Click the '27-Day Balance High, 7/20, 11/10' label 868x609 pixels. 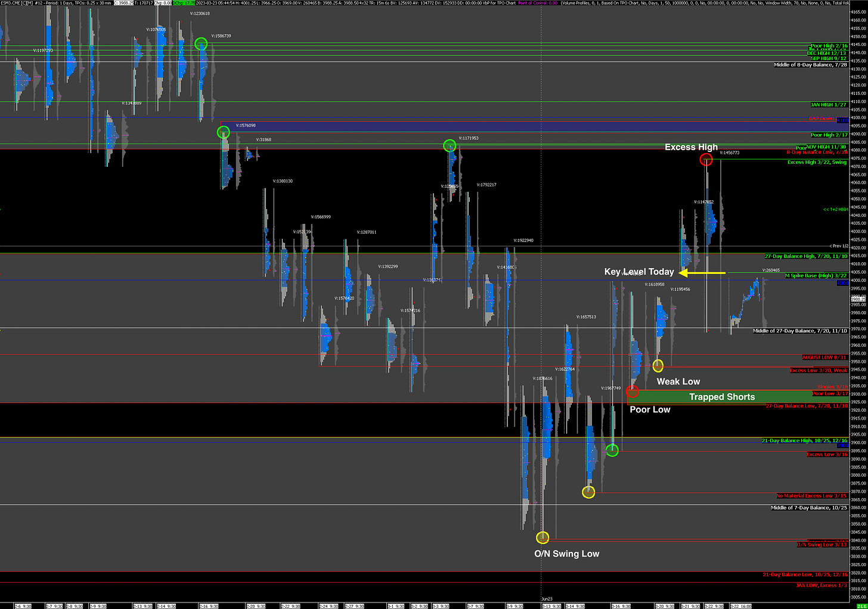pos(806,256)
